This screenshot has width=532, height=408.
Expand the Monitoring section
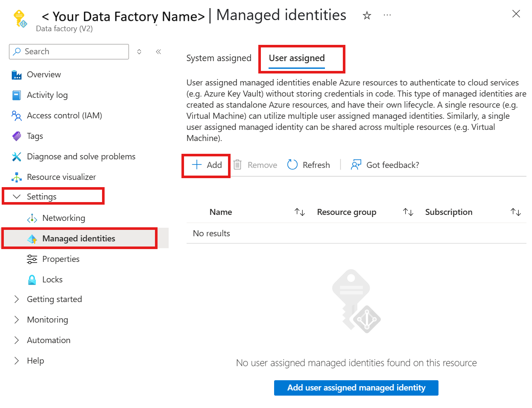[x=17, y=320]
